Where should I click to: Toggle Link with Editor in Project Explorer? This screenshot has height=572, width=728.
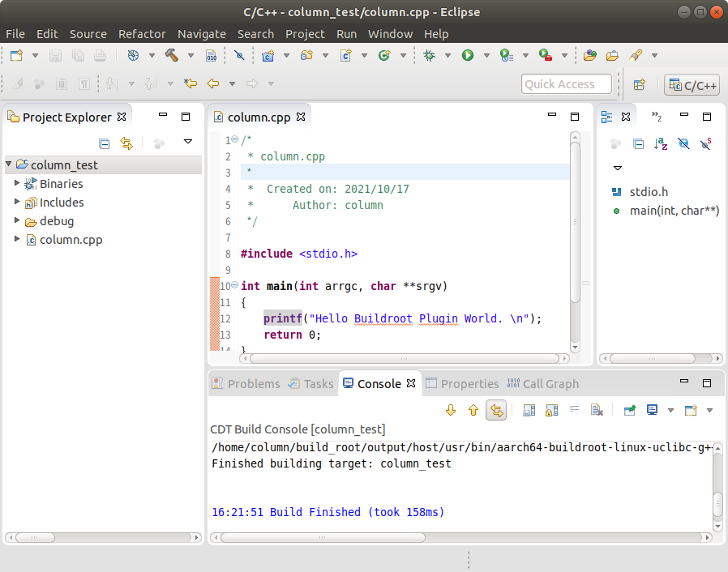(x=126, y=144)
